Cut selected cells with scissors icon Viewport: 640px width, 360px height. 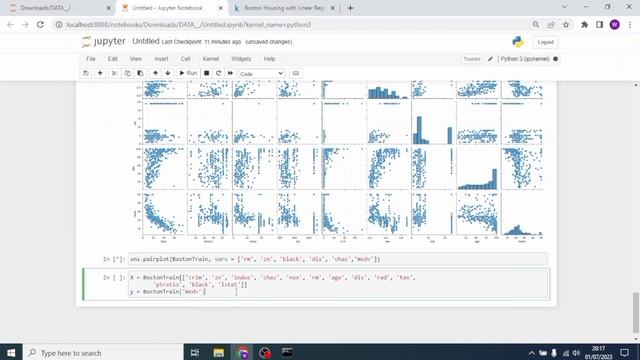tap(115, 73)
